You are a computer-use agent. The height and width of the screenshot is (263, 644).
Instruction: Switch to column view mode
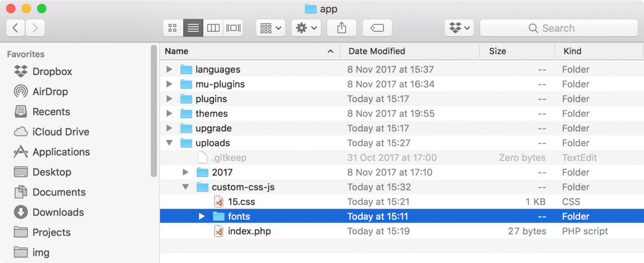(x=213, y=28)
